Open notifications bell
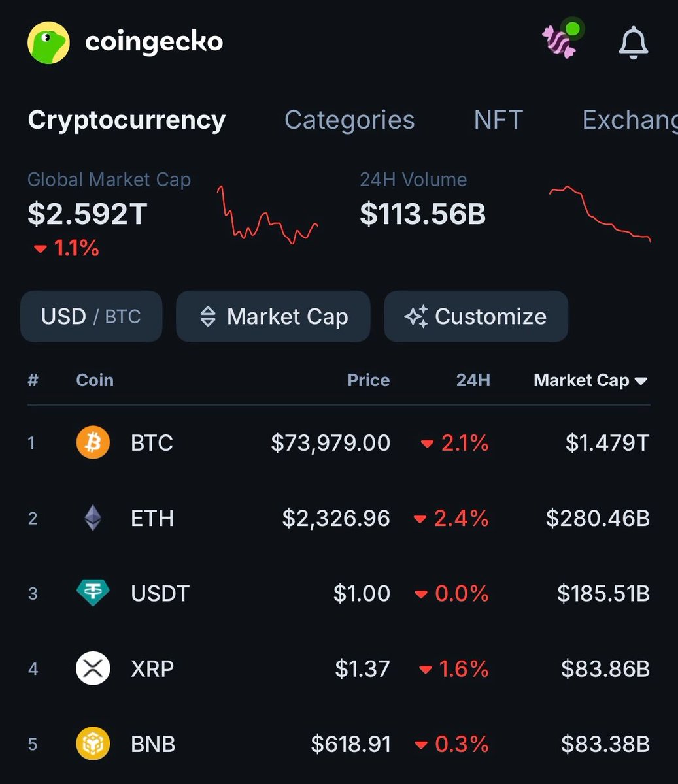 [x=633, y=43]
